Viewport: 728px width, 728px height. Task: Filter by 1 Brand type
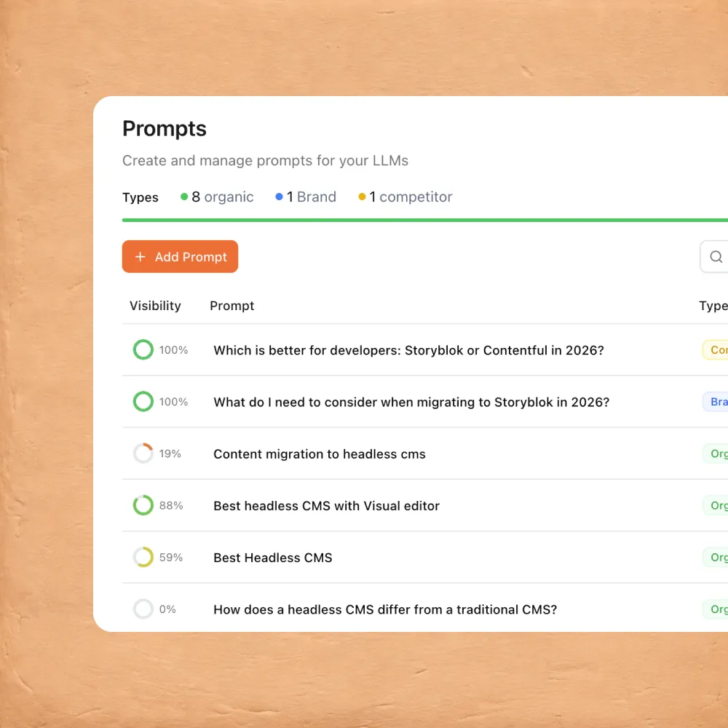(x=306, y=197)
